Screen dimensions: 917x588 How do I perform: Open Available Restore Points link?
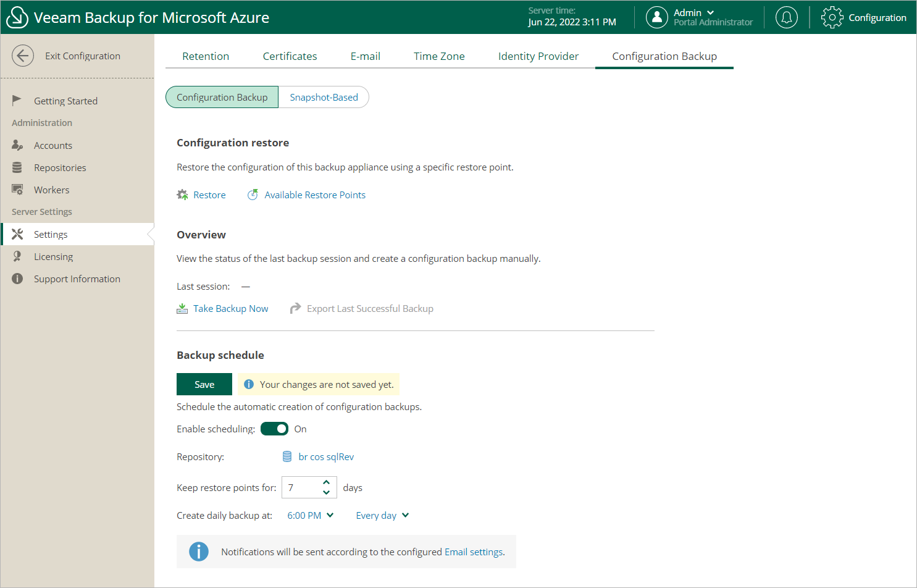point(315,195)
